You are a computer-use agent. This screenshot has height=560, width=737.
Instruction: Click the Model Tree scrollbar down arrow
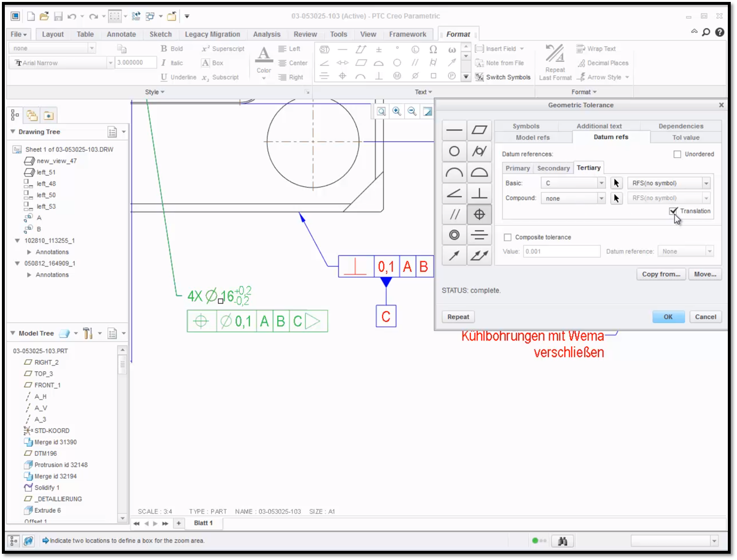(122, 518)
